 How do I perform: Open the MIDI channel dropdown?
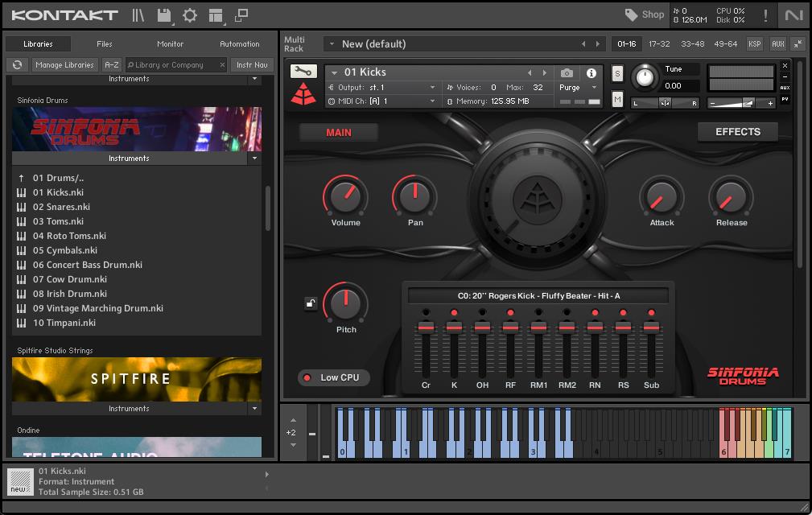click(431, 101)
